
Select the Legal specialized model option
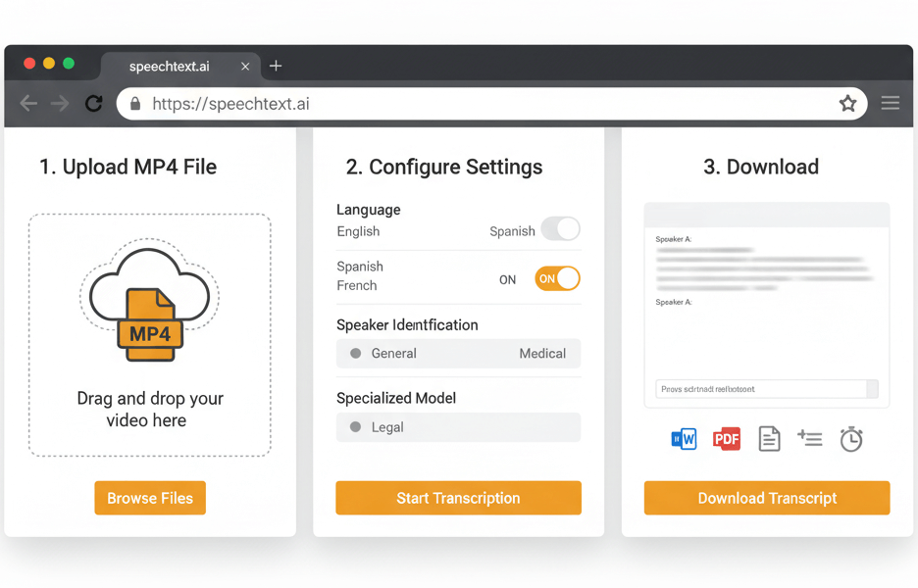coord(387,427)
